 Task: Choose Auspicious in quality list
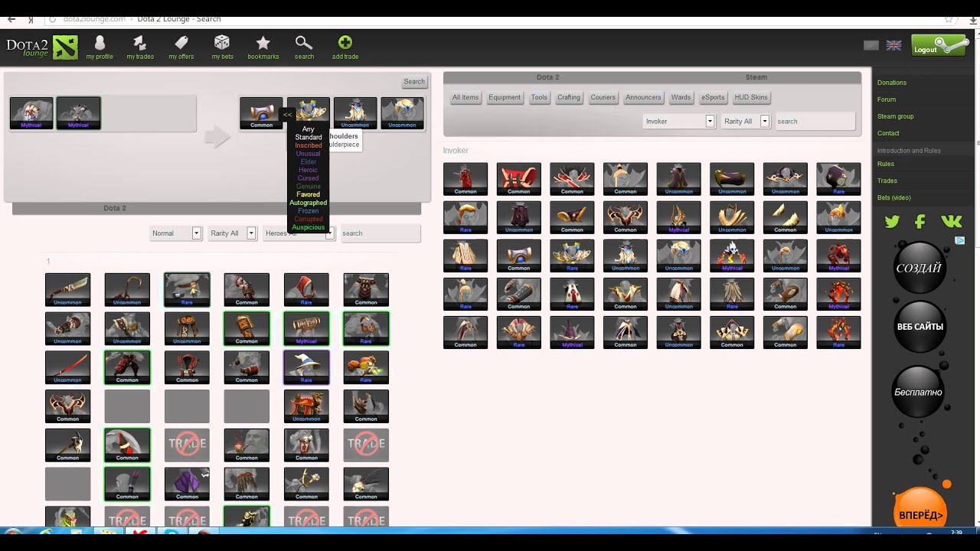[309, 227]
